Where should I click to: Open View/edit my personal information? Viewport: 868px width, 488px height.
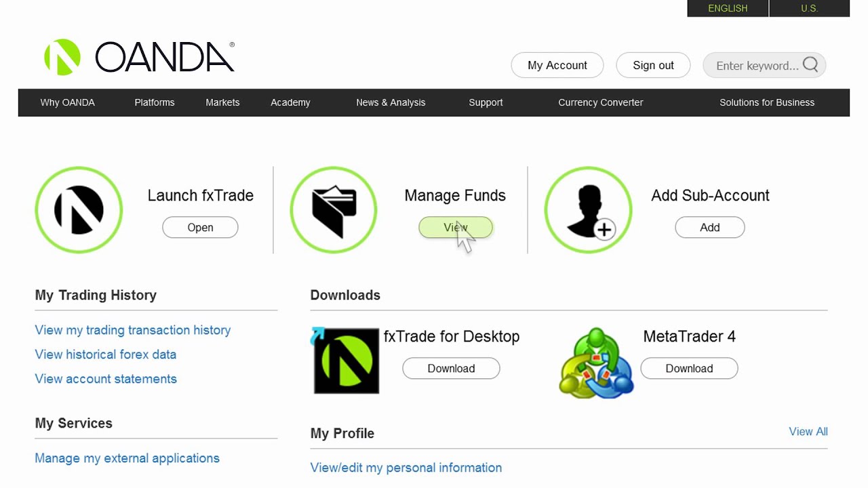pos(406,468)
